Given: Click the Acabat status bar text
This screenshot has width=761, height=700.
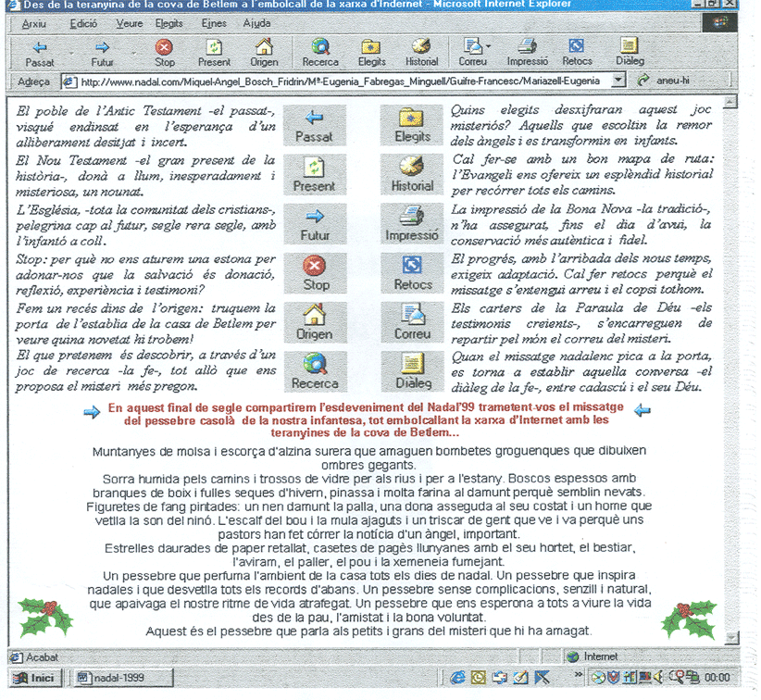Looking at the screenshot, I should (x=42, y=657).
